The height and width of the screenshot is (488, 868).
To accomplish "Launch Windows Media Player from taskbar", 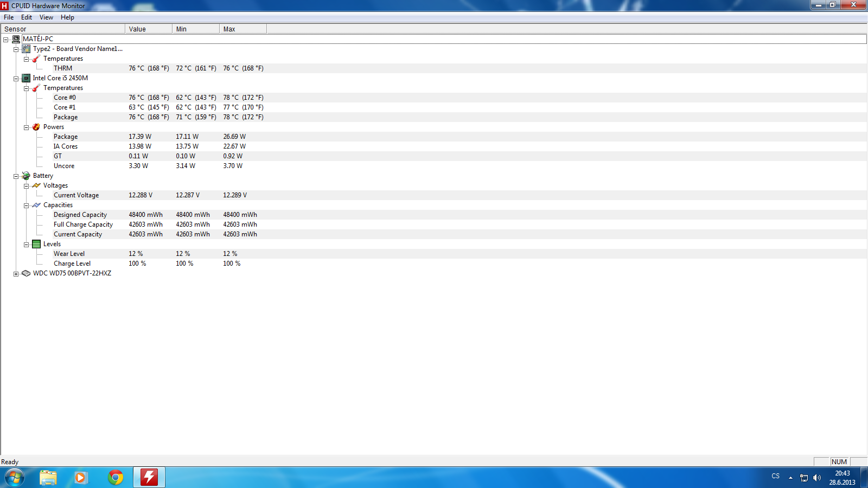I will (x=81, y=478).
